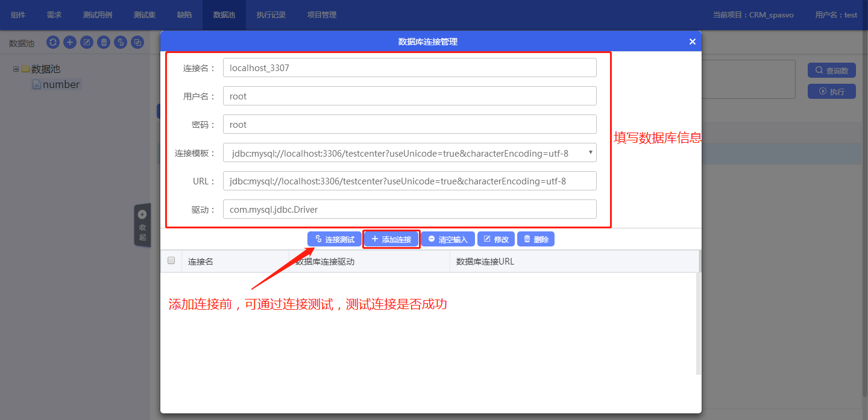Viewport: 868px width, 420px height.
Task: Collapse the 数据池 tree folder
Action: pyautogui.click(x=16, y=69)
